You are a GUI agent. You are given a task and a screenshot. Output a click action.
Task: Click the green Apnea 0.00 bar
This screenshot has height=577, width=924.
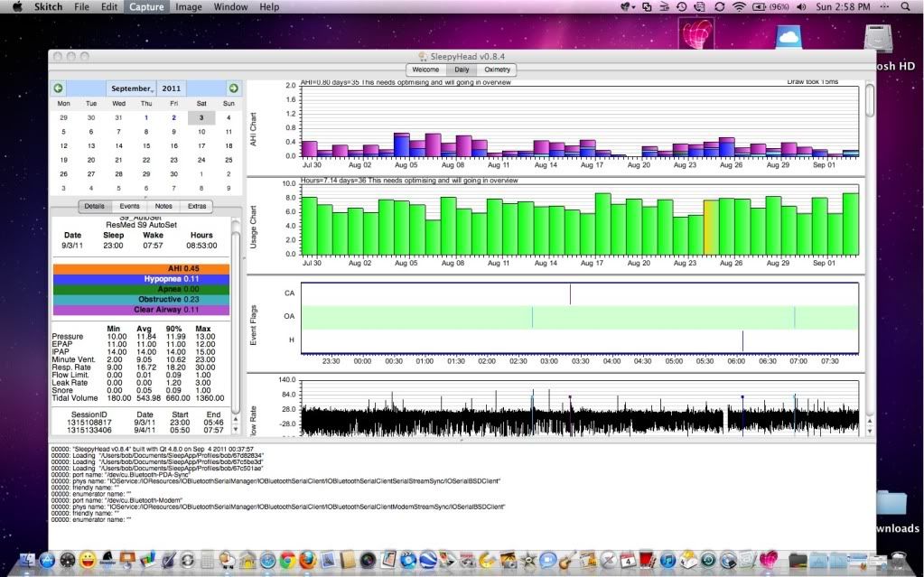click(x=142, y=289)
